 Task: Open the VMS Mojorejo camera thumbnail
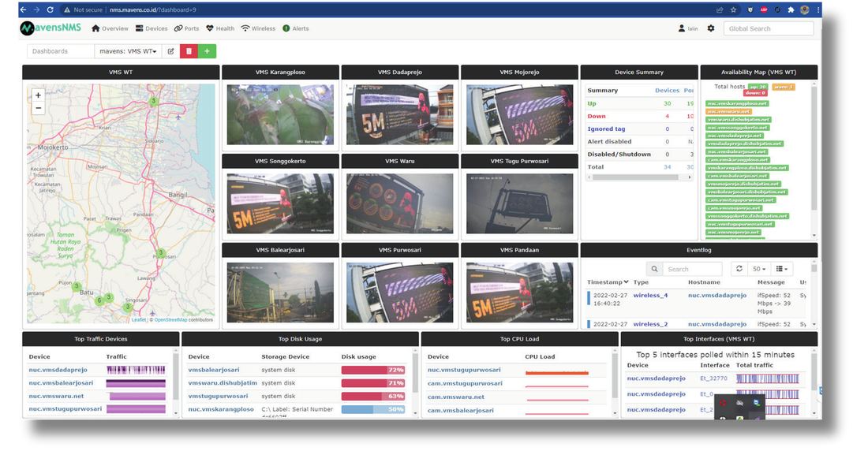(519, 114)
